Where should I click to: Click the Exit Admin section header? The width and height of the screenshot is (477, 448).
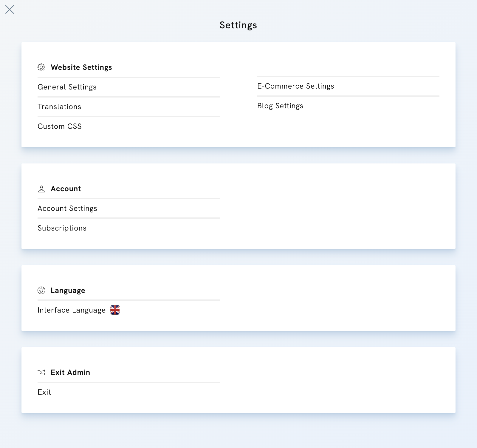pyautogui.click(x=70, y=372)
